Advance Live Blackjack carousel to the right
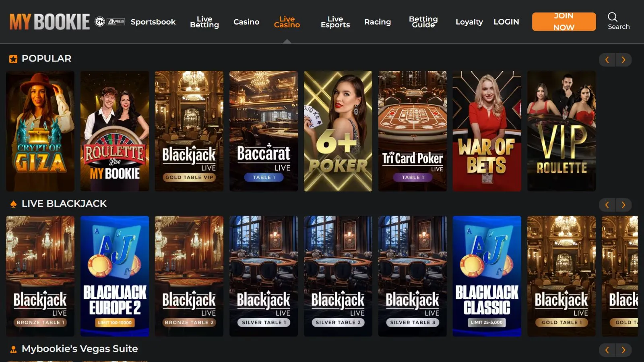The height and width of the screenshot is (362, 644). pos(623,205)
